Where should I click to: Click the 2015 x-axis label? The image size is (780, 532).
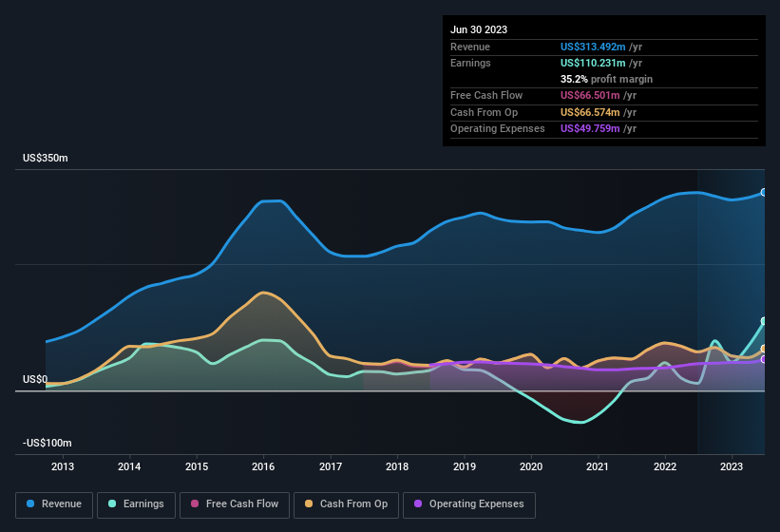click(x=197, y=466)
